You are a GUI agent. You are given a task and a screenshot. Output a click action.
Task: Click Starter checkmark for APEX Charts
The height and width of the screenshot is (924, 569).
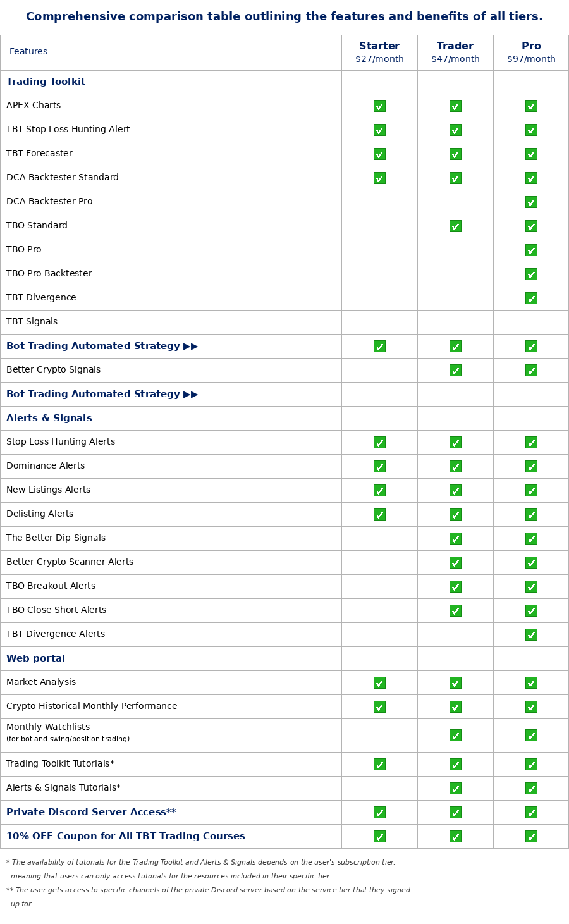click(379, 106)
